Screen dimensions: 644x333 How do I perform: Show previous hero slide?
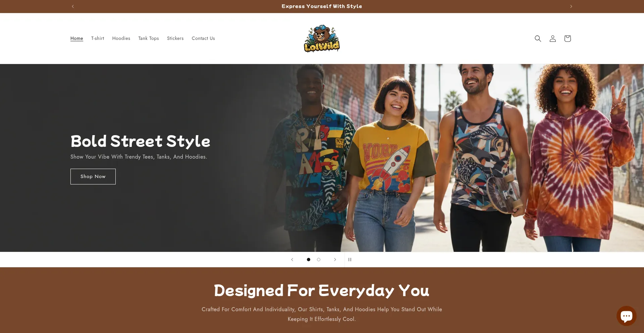point(292,260)
